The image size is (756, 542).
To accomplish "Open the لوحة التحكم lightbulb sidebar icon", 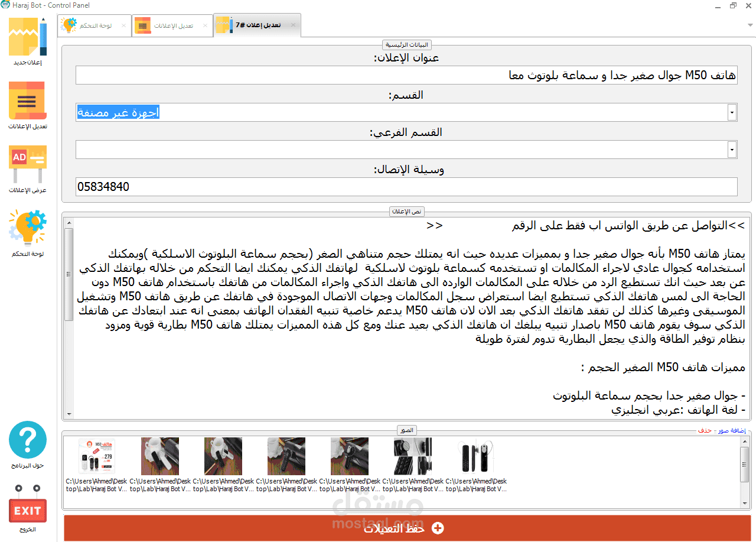I will click(x=28, y=233).
